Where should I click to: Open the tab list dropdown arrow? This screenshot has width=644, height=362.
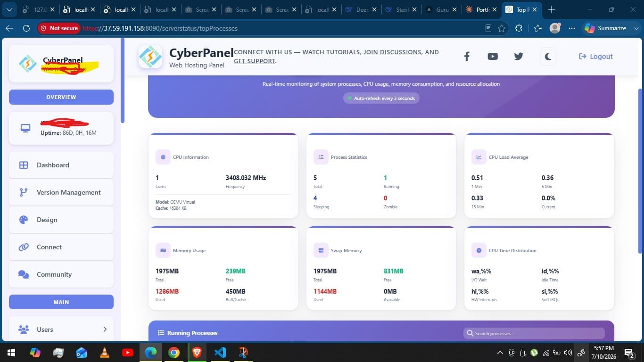coord(9,9)
